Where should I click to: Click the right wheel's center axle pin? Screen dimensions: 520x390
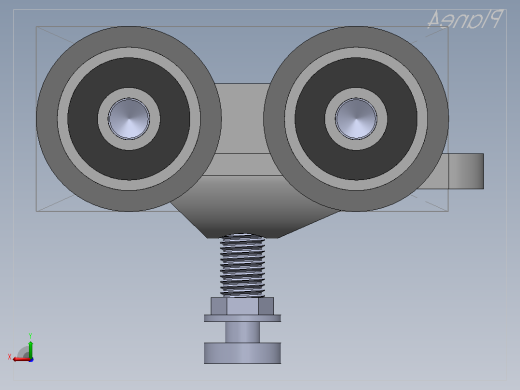(356, 119)
